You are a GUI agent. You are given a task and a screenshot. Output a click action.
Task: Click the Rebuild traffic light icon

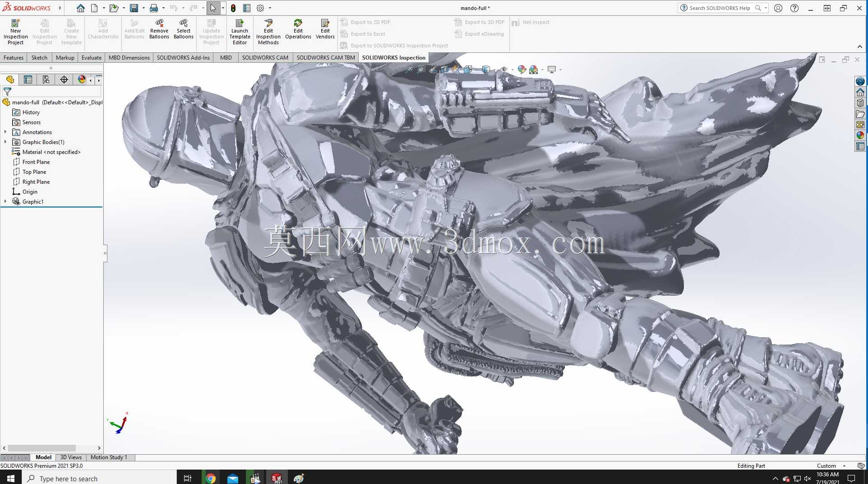pyautogui.click(x=233, y=8)
